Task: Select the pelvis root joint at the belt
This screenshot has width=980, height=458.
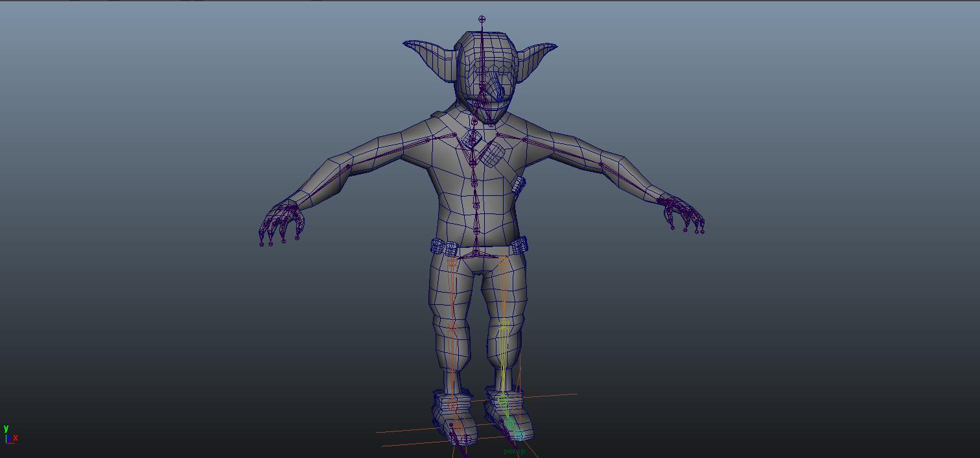Action: coord(476,254)
